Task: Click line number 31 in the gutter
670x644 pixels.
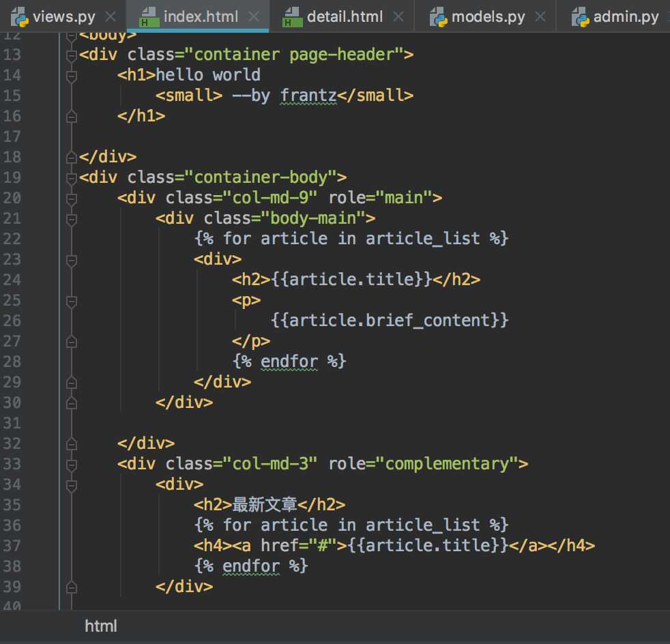Action: click(12, 423)
